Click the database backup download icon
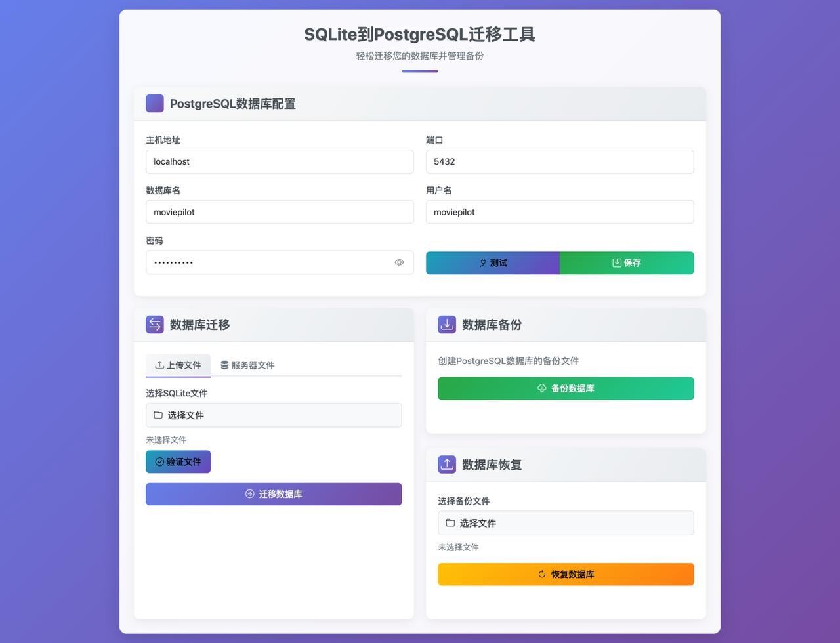This screenshot has height=643, width=840. (447, 325)
